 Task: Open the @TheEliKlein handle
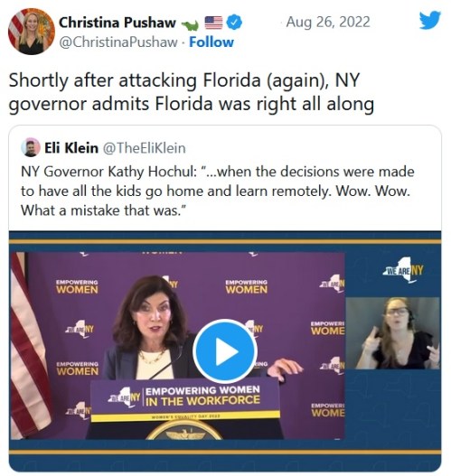click(x=145, y=148)
